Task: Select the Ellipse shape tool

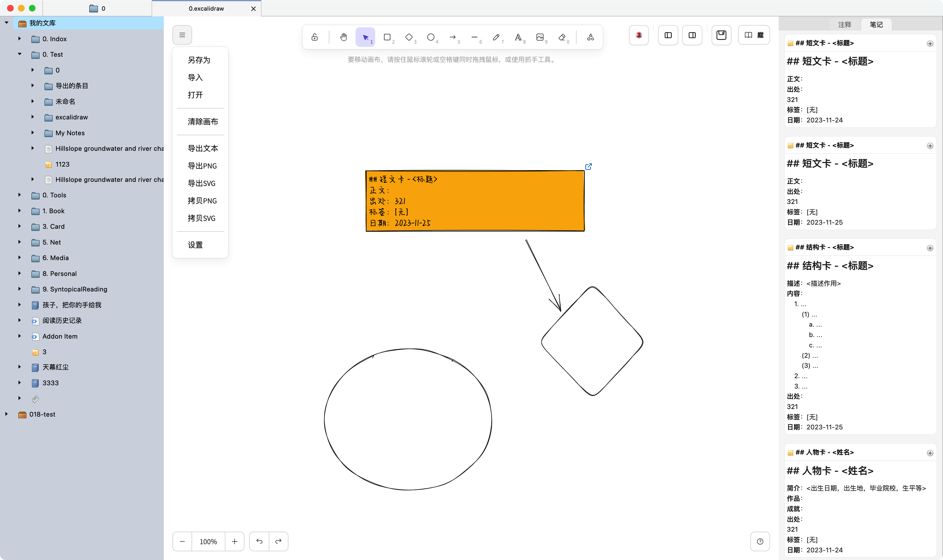Action: (x=431, y=37)
